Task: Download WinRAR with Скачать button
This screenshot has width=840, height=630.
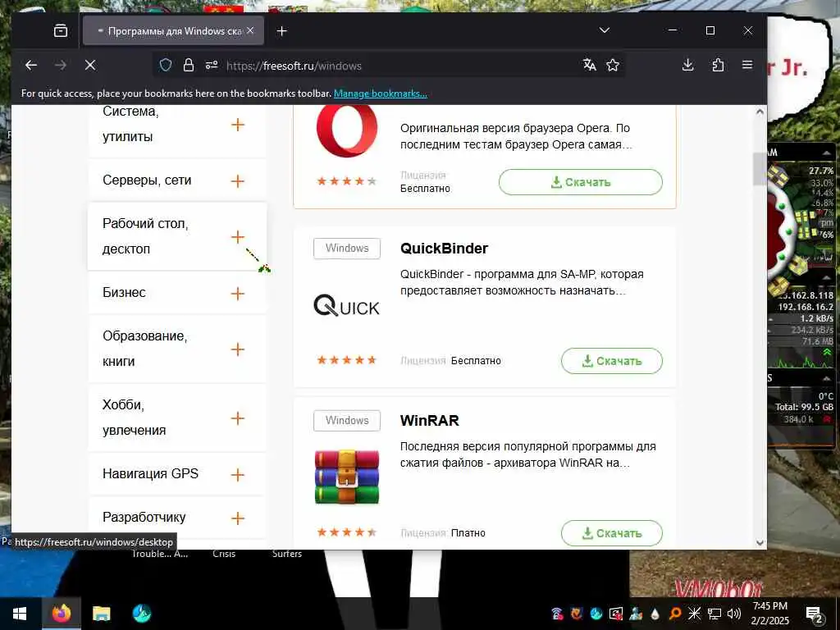Action: click(x=612, y=533)
